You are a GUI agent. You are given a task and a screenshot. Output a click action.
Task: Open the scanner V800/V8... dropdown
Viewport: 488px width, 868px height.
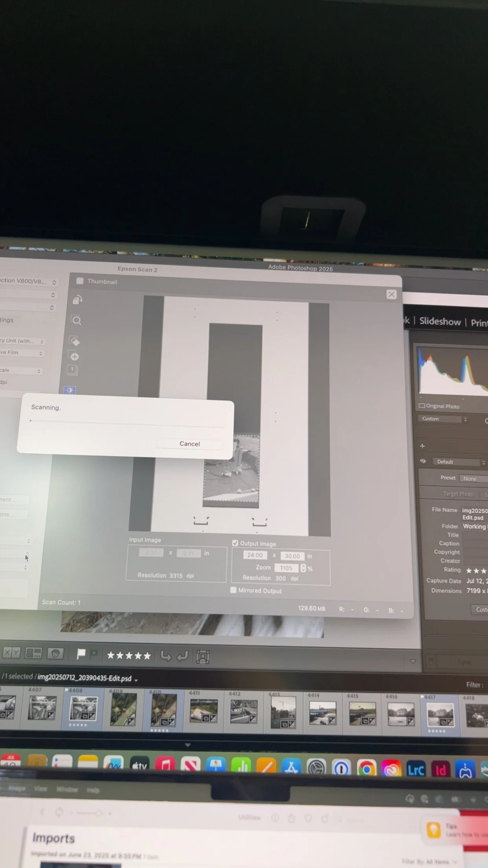(x=28, y=281)
